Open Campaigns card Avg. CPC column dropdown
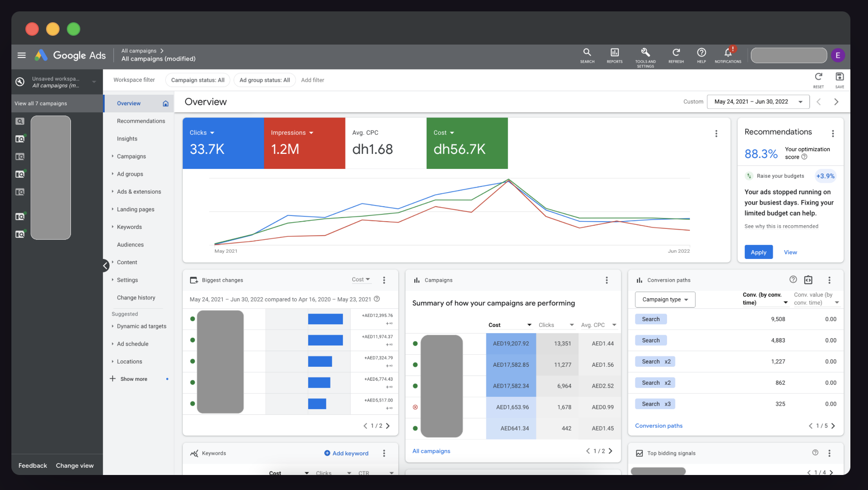 (614, 325)
